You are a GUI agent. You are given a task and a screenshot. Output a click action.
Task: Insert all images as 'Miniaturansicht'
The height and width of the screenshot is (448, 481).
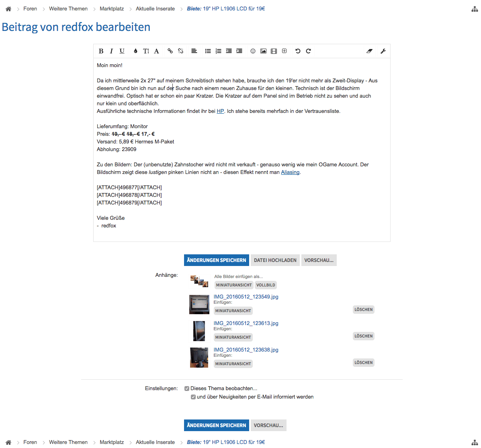click(x=234, y=285)
